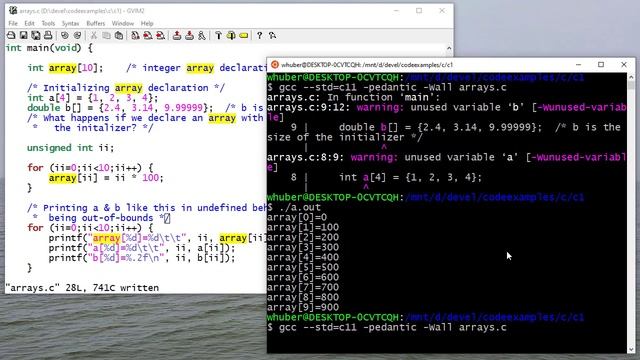The height and width of the screenshot is (360, 640).
Task: Click the GVim application icon in title bar
Action: coord(13,11)
